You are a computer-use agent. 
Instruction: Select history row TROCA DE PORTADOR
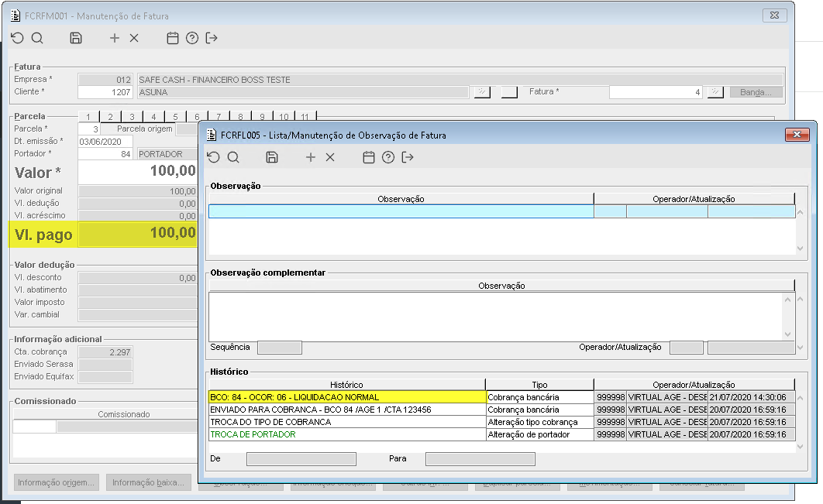[347, 435]
